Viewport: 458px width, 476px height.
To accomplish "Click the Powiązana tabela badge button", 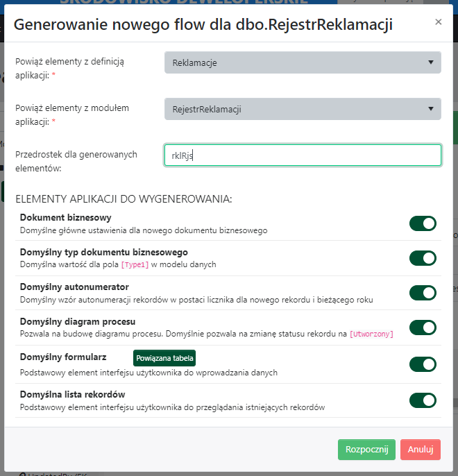I will tap(164, 358).
